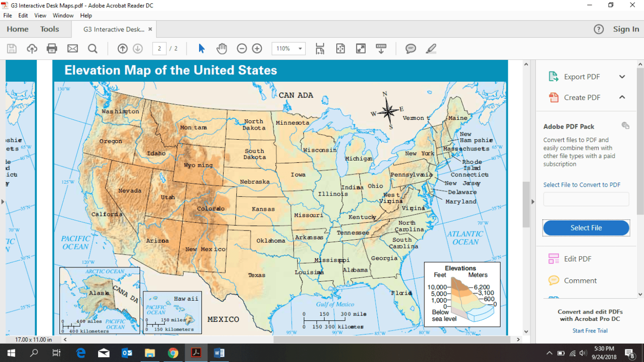Switch to the Tools tab
The image size is (644, 362).
coord(49,29)
